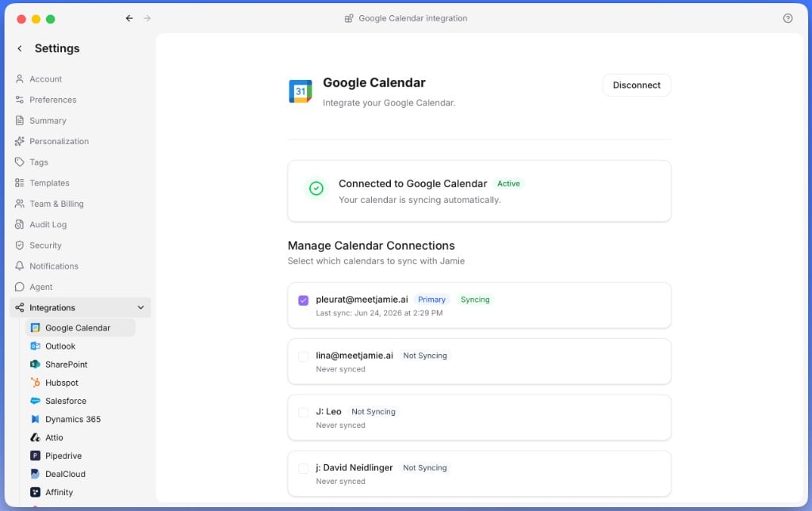Click the Preferences sliders icon
The image size is (812, 511).
pyautogui.click(x=20, y=100)
